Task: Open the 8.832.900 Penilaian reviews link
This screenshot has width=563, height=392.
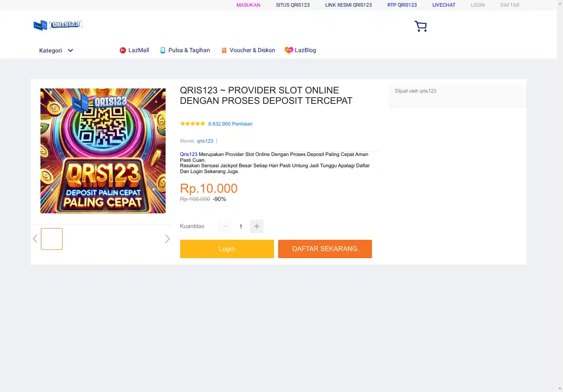Action: coord(230,124)
